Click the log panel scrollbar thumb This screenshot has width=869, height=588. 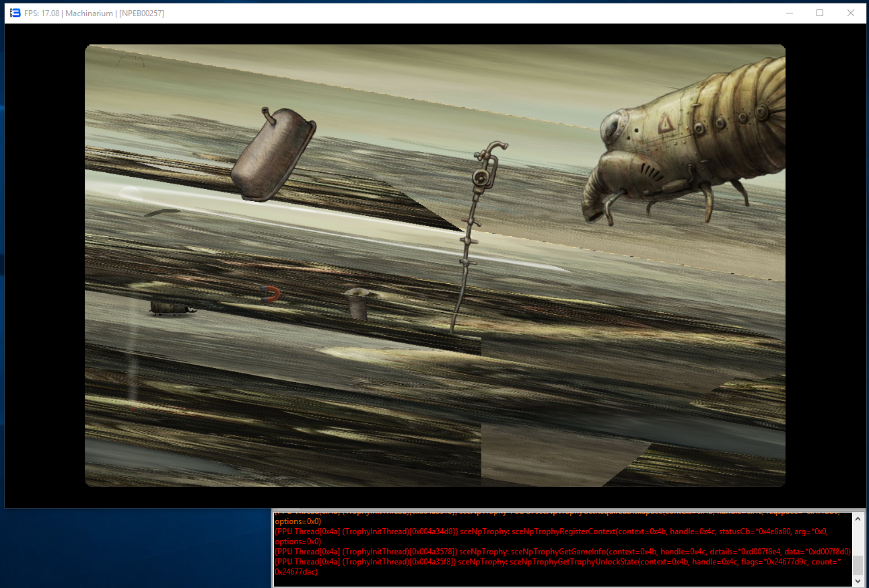857,564
